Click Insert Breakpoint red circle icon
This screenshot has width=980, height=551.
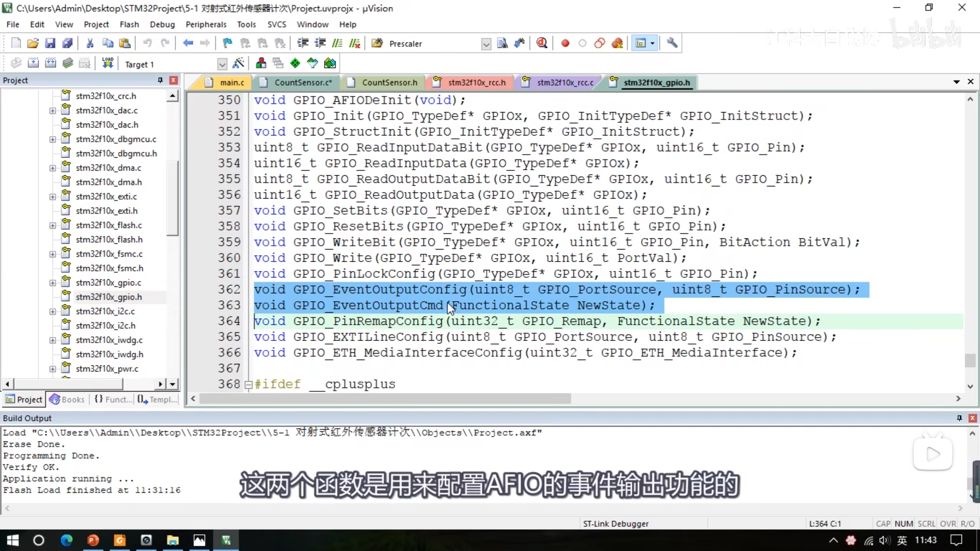[565, 43]
